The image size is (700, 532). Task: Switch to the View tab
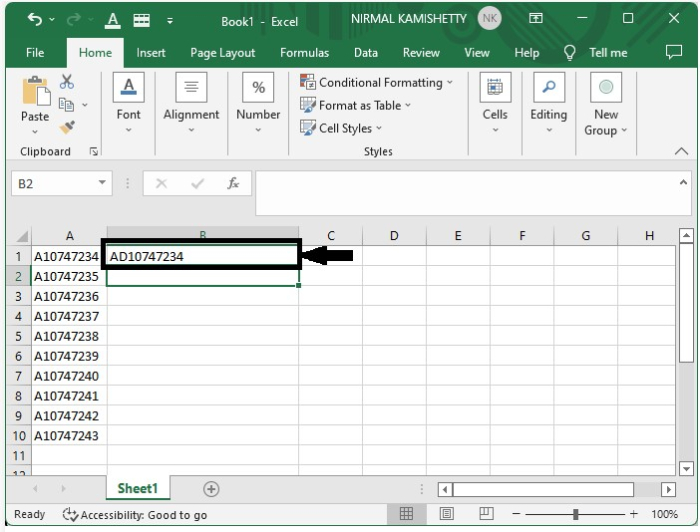pyautogui.click(x=477, y=53)
